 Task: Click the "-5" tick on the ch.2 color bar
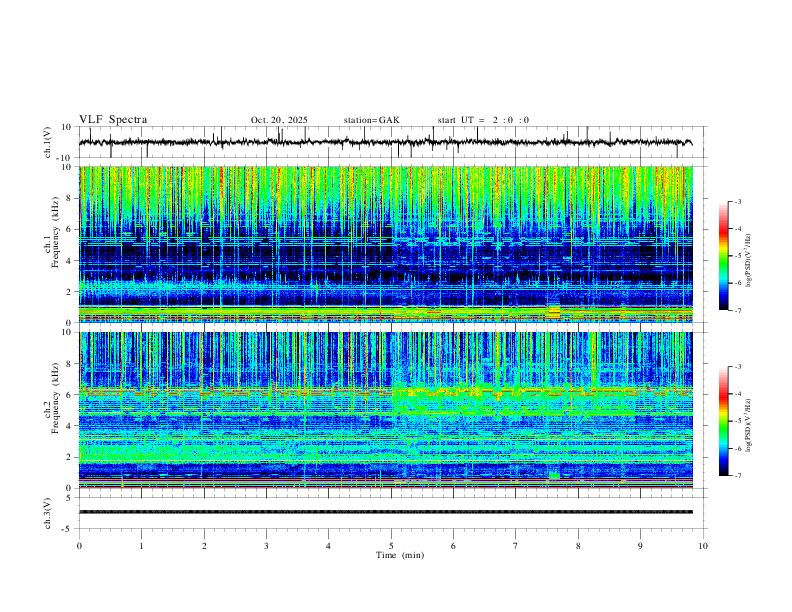(x=737, y=421)
